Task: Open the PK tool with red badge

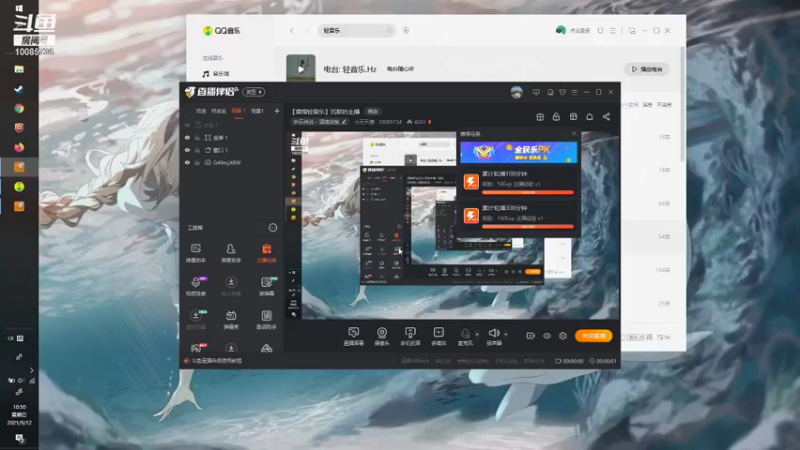Action: click(x=196, y=348)
